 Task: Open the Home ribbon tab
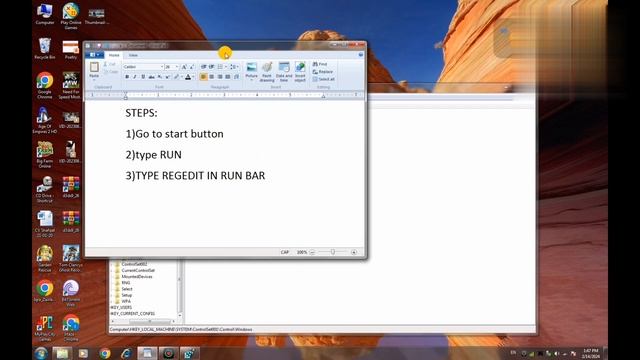(114, 55)
